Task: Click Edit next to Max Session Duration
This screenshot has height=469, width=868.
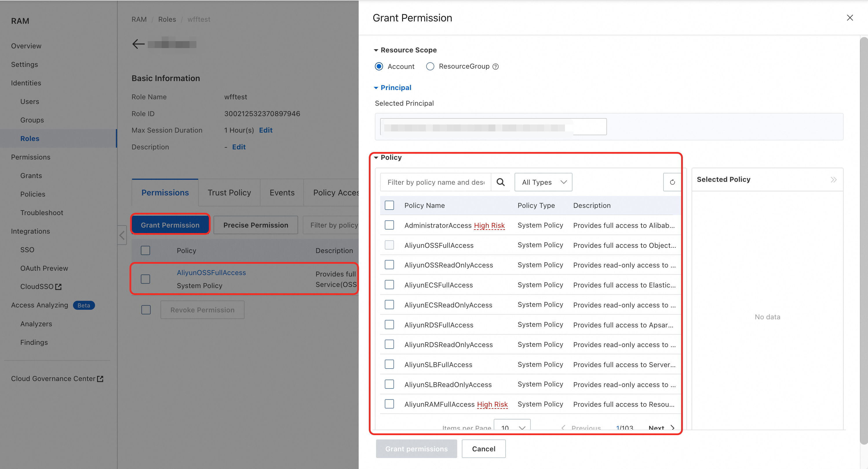Action: click(265, 130)
